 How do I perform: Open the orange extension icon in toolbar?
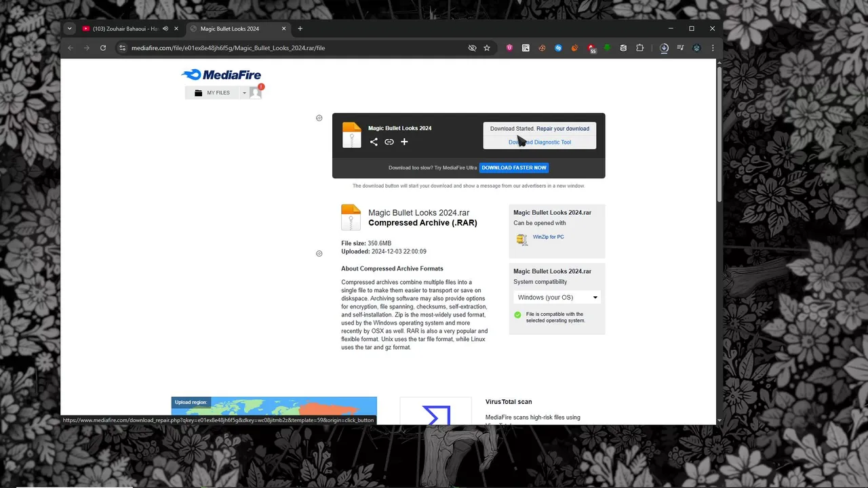[574, 48]
